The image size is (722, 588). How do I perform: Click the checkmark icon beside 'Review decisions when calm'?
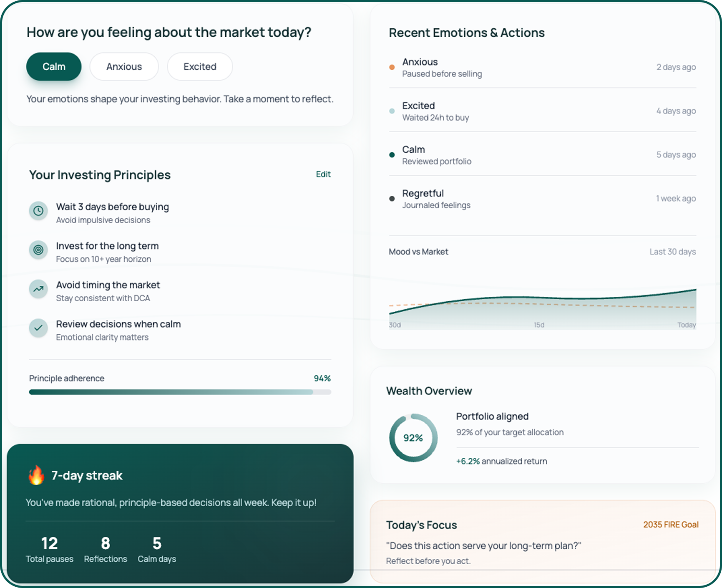(x=38, y=328)
